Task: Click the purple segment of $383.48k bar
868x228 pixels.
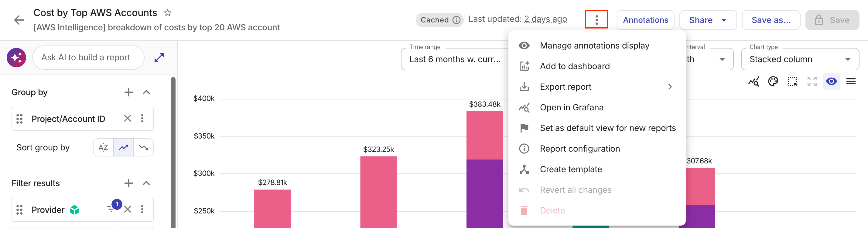Action: pyautogui.click(x=484, y=194)
